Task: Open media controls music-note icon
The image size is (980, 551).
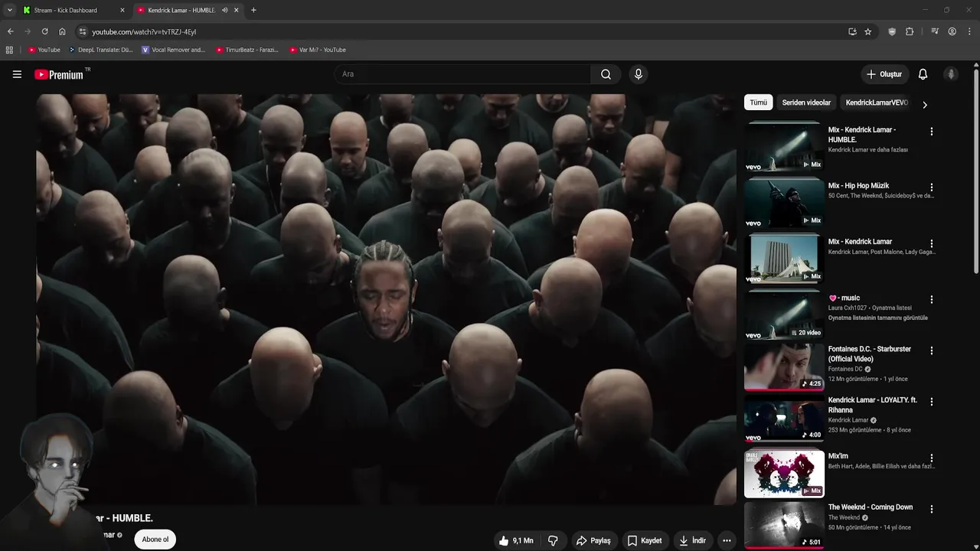Action: tap(935, 31)
